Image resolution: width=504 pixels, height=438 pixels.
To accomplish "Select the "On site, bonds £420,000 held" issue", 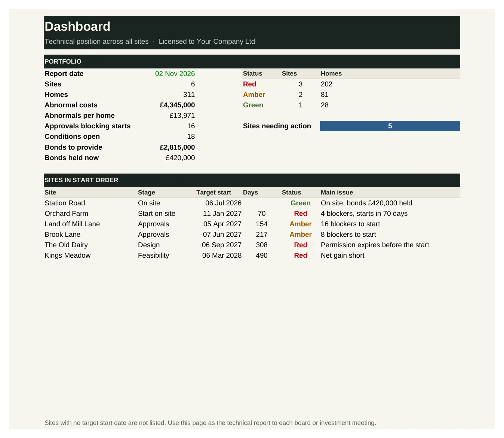I will point(366,203).
